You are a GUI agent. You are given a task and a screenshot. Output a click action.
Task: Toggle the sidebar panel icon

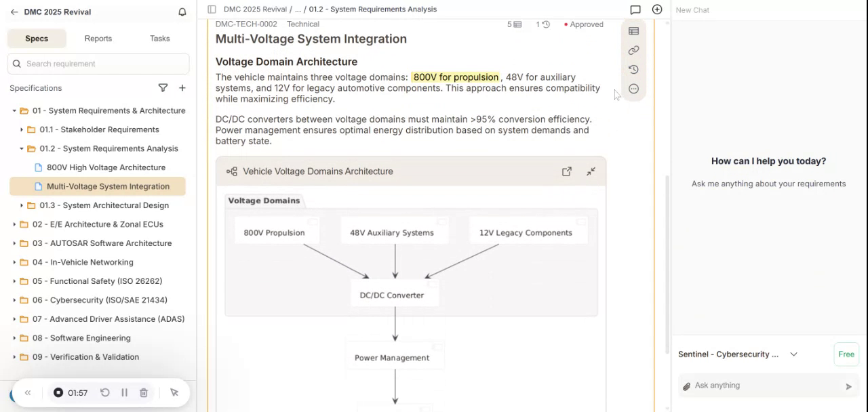pyautogui.click(x=212, y=9)
